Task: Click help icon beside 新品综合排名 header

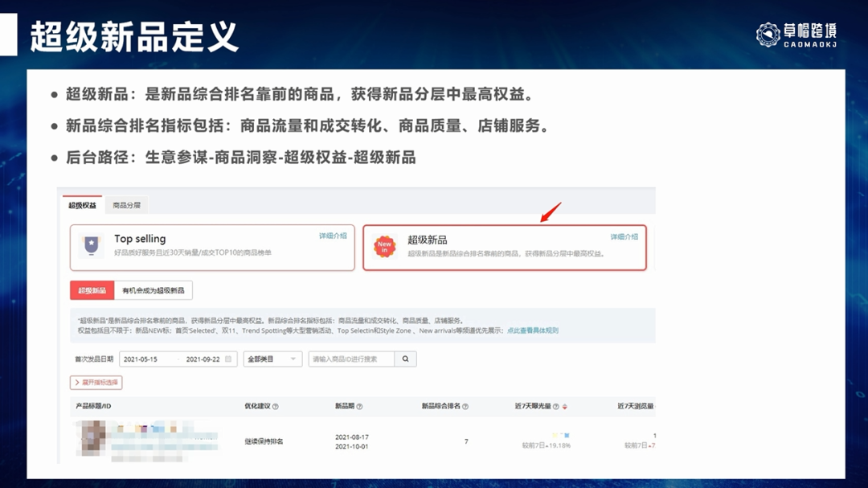Action: tap(465, 407)
